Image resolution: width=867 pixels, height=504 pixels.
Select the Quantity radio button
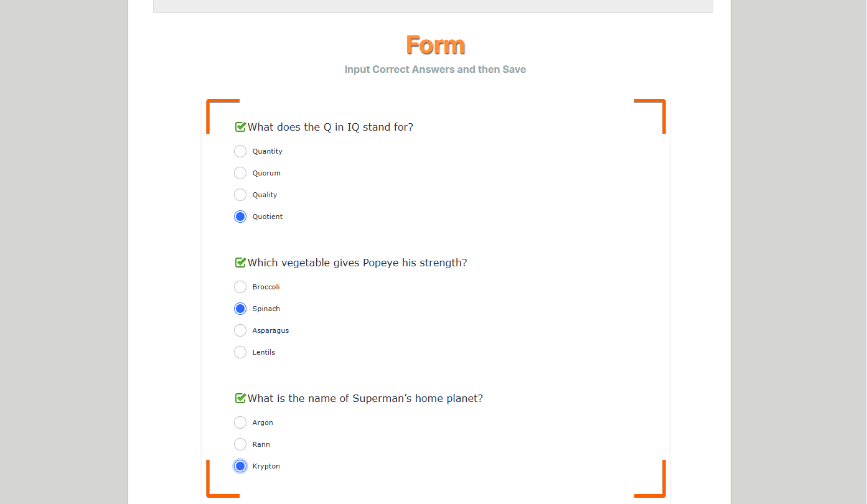click(x=240, y=151)
